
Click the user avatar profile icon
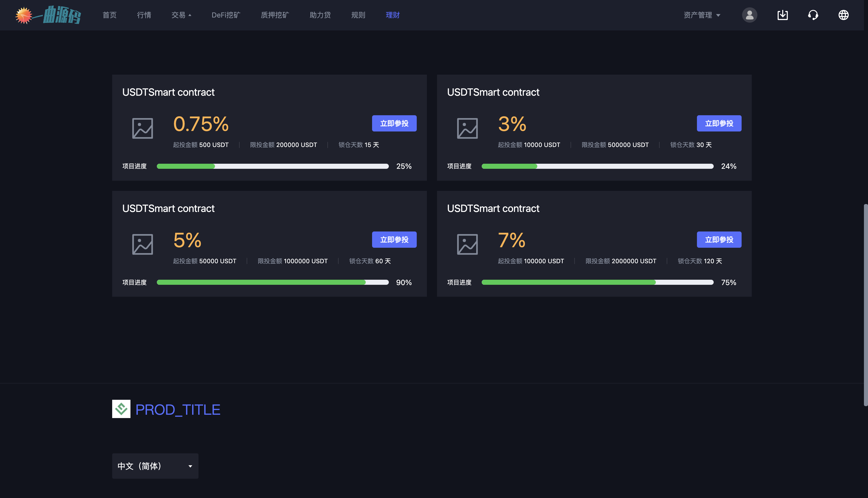click(x=749, y=15)
